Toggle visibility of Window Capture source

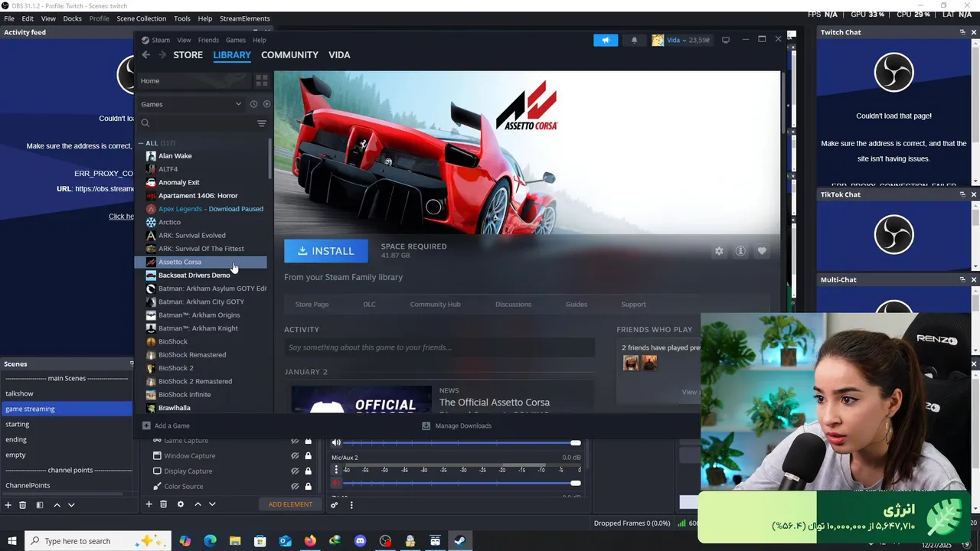click(x=295, y=456)
